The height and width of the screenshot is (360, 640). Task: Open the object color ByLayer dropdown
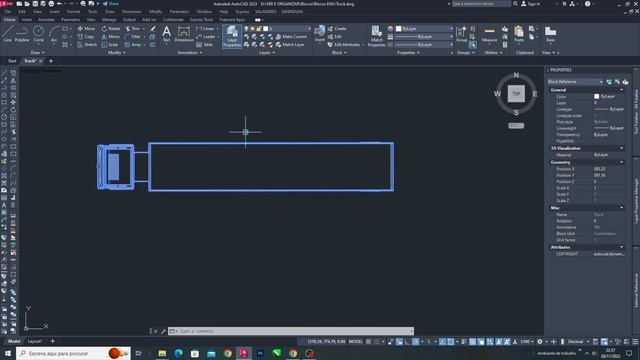click(424, 29)
